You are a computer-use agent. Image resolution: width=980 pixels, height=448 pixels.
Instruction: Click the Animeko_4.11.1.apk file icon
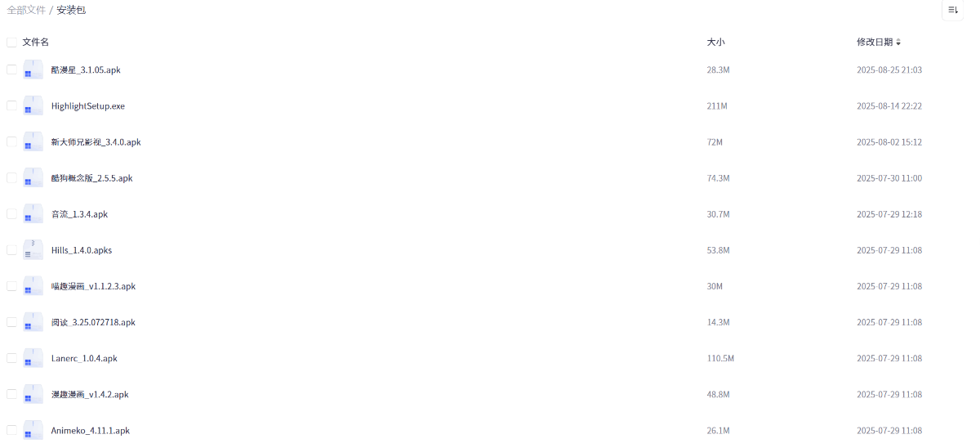coord(33,430)
